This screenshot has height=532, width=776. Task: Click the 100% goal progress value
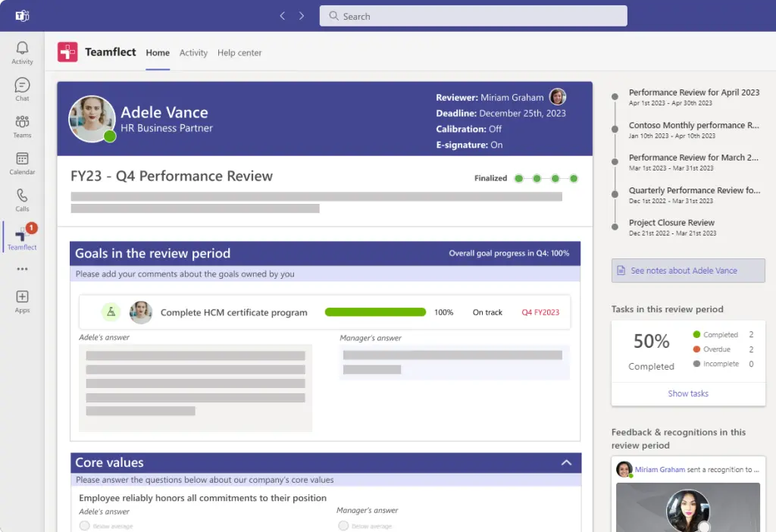coord(444,311)
